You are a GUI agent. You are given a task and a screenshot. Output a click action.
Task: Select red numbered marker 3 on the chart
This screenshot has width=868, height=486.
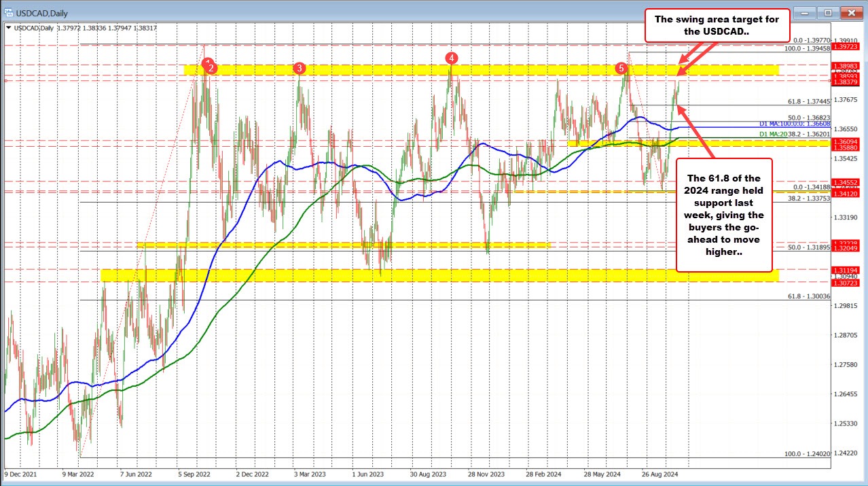[x=300, y=68]
